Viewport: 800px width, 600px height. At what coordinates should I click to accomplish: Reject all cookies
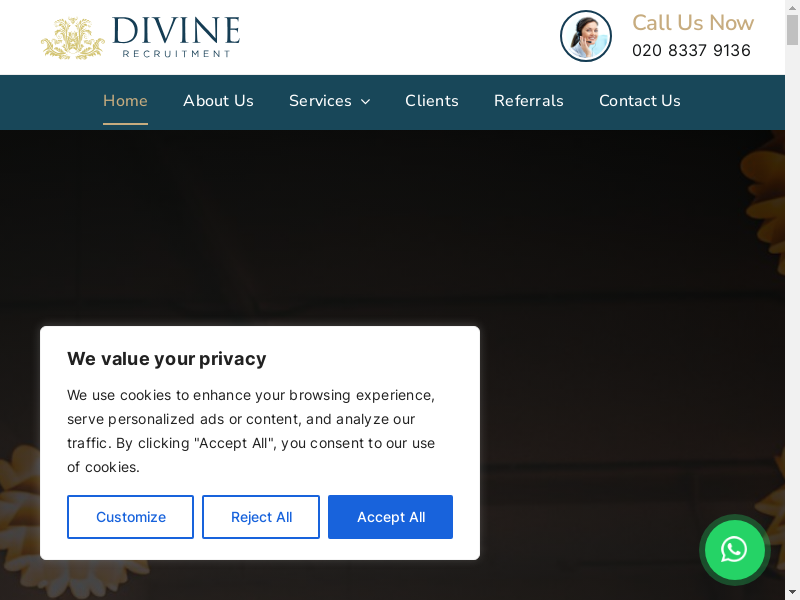tap(261, 517)
